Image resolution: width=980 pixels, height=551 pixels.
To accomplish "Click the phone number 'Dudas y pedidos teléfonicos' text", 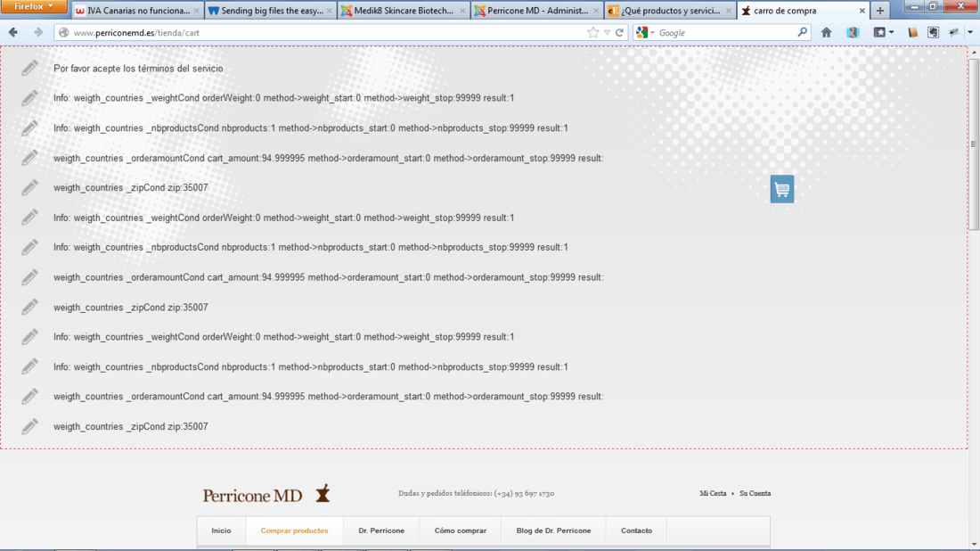I will click(477, 493).
